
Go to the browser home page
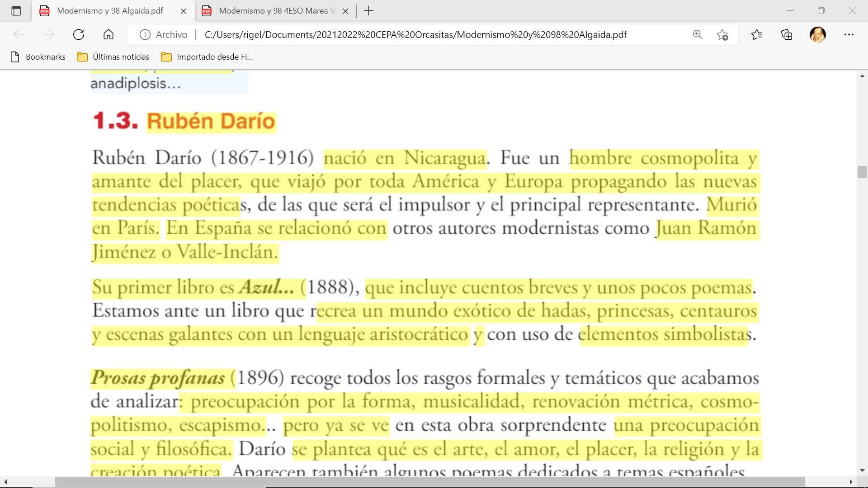[108, 35]
